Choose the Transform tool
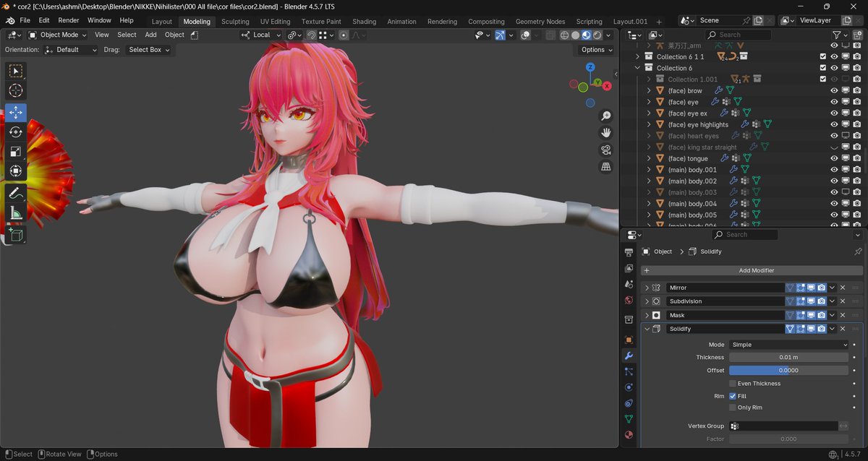This screenshot has width=868, height=461. (x=16, y=171)
